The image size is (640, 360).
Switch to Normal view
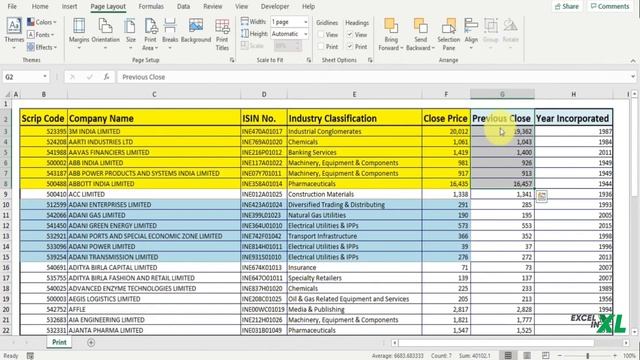coord(508,356)
